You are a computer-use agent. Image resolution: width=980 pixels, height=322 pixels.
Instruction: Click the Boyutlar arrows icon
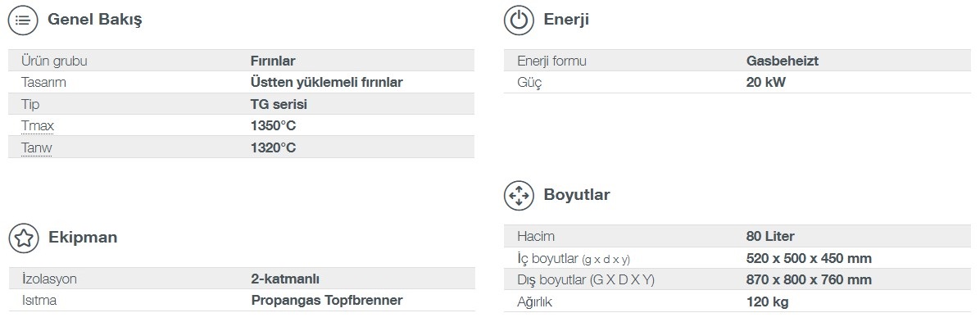pos(519,196)
